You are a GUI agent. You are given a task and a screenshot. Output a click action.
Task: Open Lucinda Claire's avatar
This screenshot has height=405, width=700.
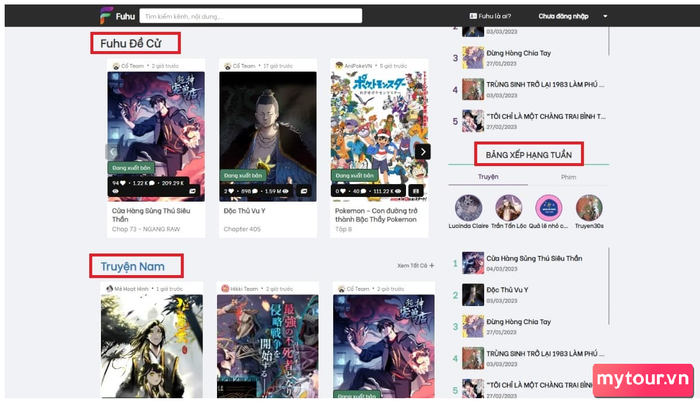click(x=468, y=208)
